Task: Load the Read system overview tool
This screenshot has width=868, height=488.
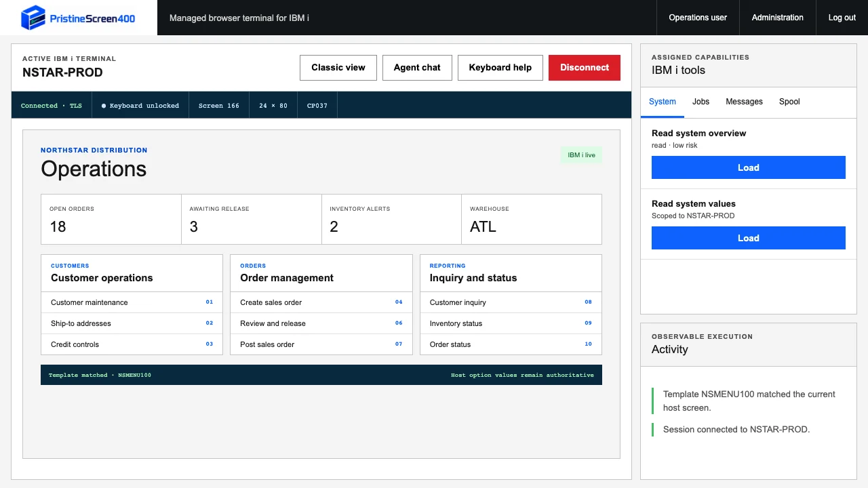Action: (749, 167)
